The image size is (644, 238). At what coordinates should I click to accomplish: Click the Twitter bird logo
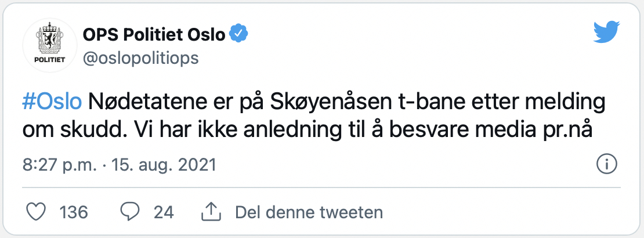[607, 33]
